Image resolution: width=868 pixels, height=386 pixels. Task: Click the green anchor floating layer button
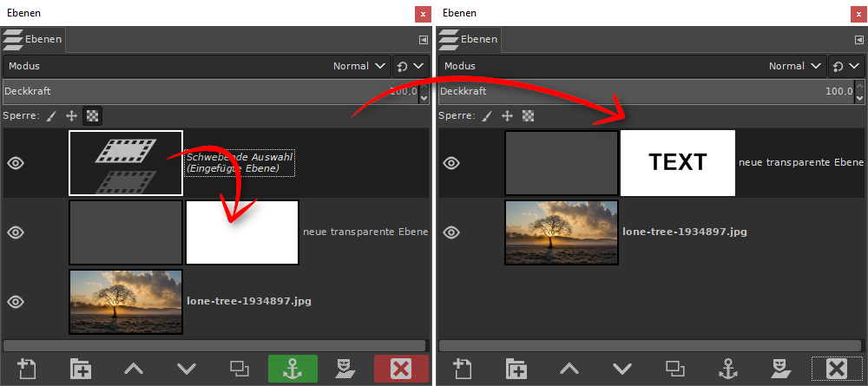[x=293, y=369]
